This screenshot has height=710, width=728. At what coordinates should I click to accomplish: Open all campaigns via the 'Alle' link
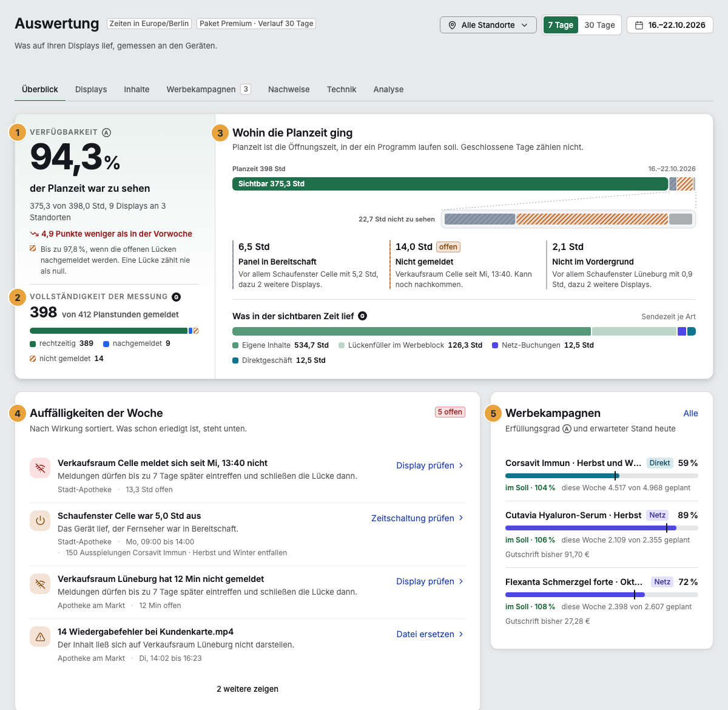click(x=690, y=413)
